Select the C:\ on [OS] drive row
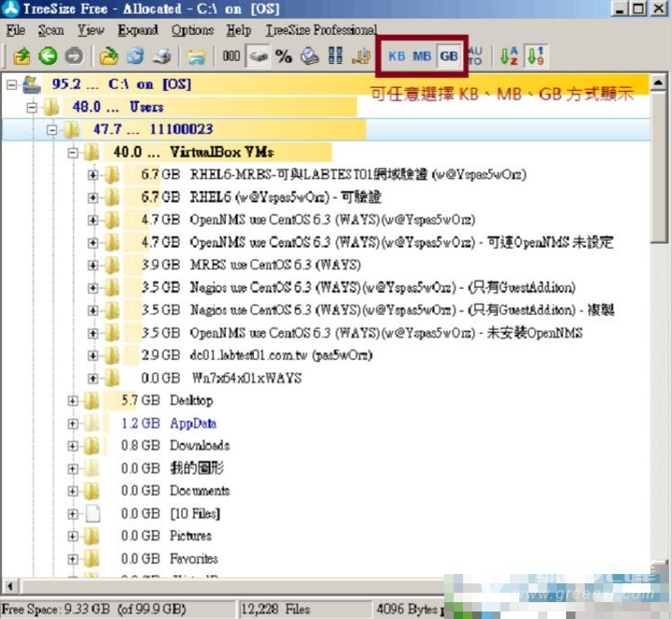The height and width of the screenshot is (619, 672). pos(326,84)
